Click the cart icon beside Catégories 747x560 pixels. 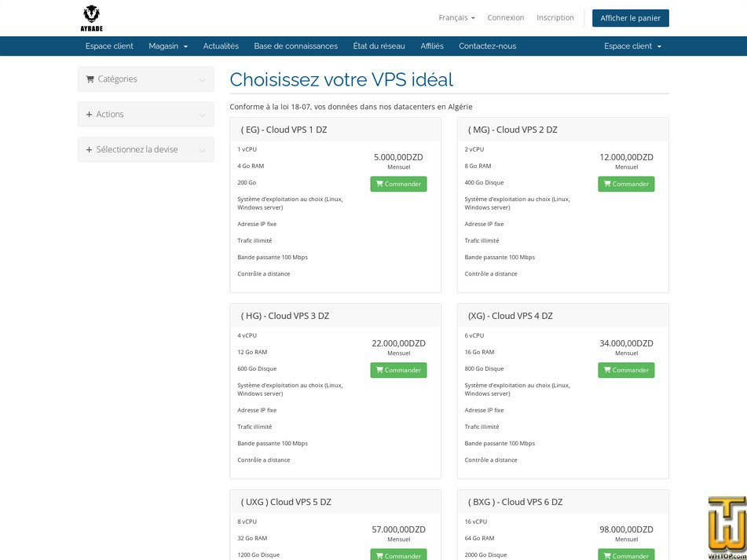[x=90, y=79]
